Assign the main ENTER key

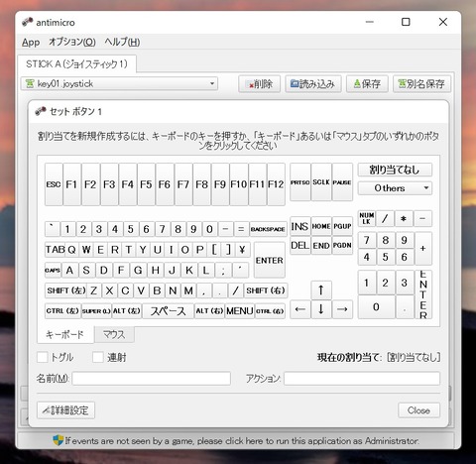pyautogui.click(x=270, y=260)
